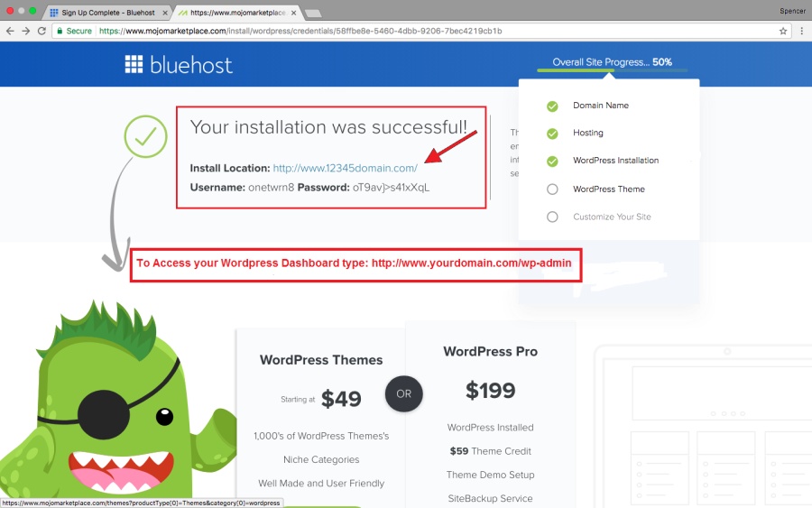This screenshot has width=812, height=508.
Task: Click the Bluehost grid logo icon
Action: point(134,64)
